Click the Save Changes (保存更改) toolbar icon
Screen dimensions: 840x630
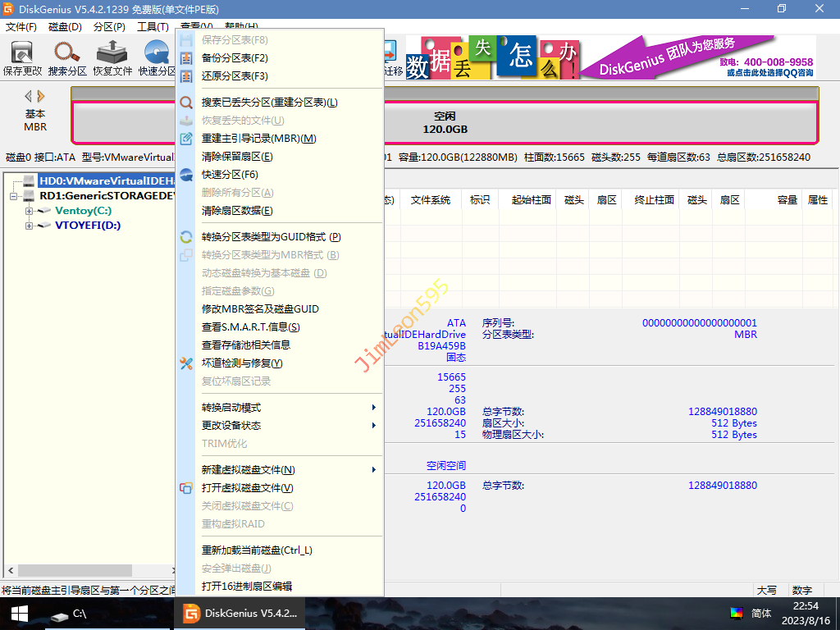pyautogui.click(x=22, y=57)
